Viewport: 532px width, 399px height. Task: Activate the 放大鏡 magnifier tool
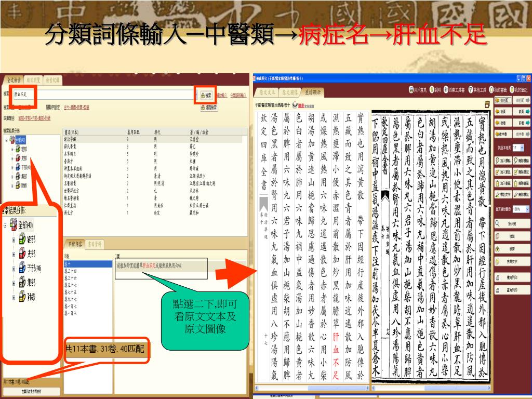pos(512,224)
